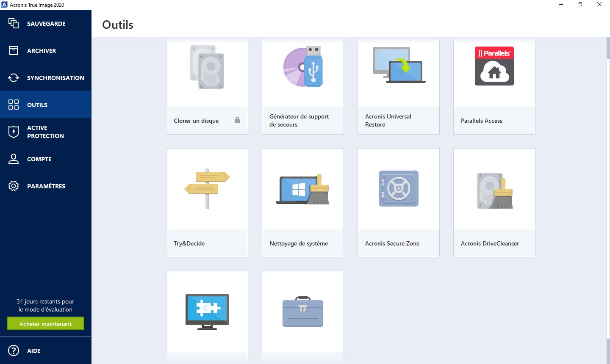Viewport: 610px width, 364px height.
Task: Click the Aide question mark icon
Action: (x=14, y=350)
